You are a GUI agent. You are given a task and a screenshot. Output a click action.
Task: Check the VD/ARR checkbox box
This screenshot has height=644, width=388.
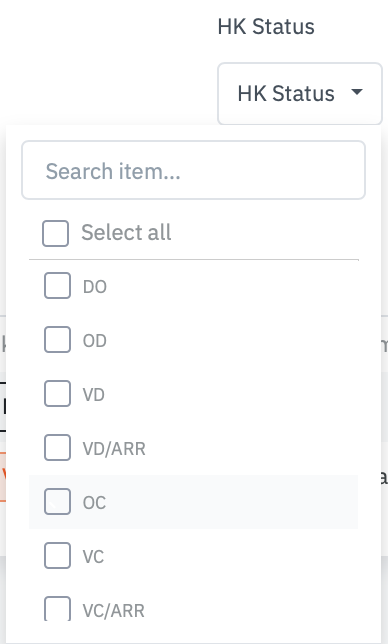[57, 448]
